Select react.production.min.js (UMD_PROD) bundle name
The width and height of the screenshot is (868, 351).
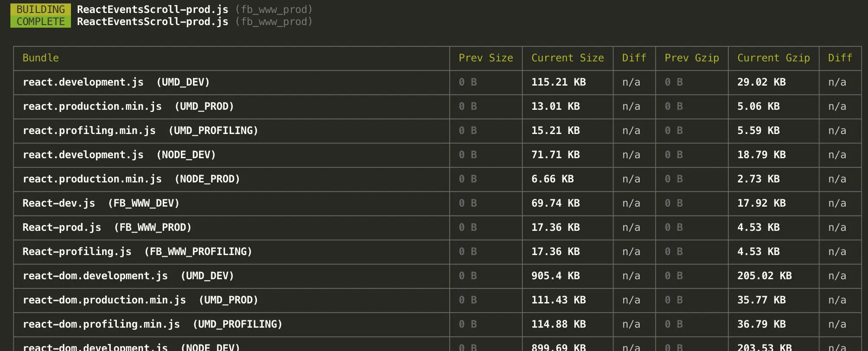128,106
